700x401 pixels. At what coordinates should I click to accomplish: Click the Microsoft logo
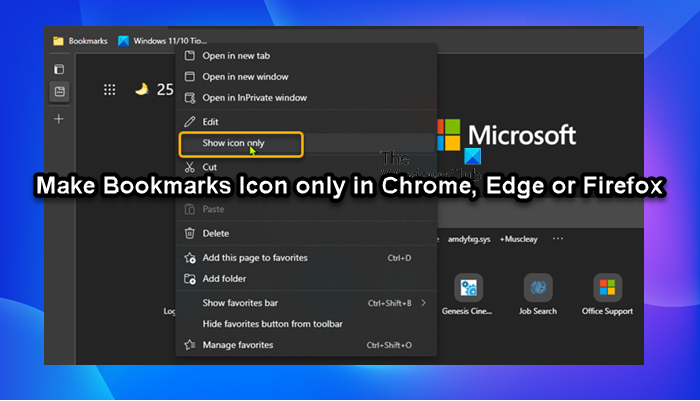(x=506, y=134)
